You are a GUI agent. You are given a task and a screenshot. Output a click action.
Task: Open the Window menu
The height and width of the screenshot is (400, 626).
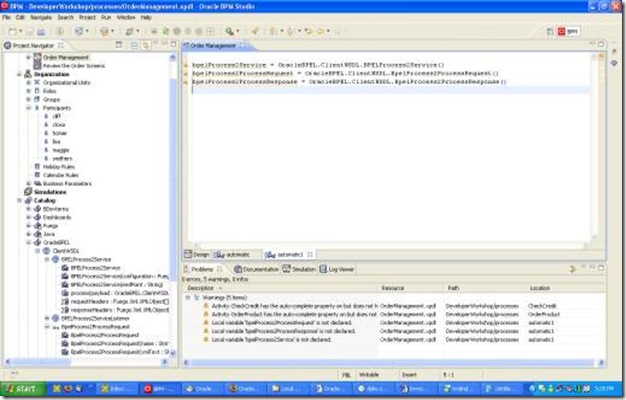pyautogui.click(x=126, y=17)
